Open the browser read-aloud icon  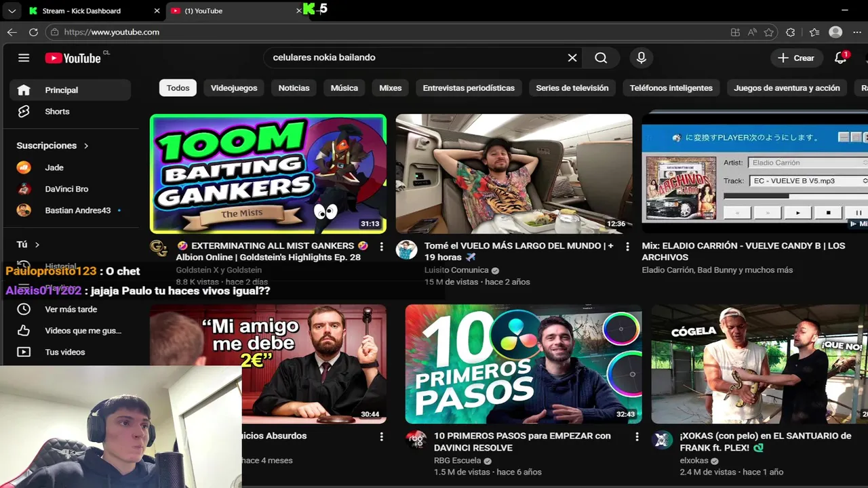click(752, 32)
